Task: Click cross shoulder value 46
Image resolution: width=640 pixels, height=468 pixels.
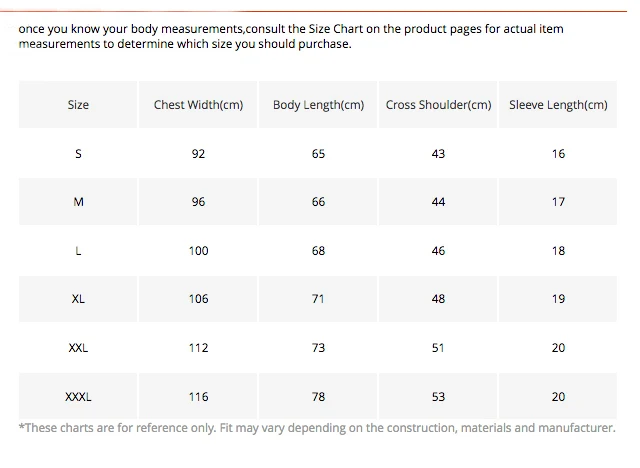Action: coord(438,251)
